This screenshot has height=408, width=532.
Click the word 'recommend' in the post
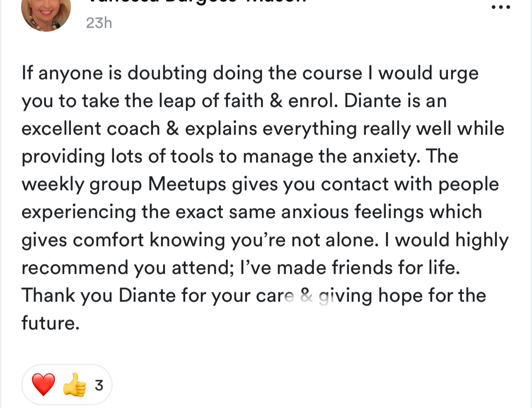75,268
